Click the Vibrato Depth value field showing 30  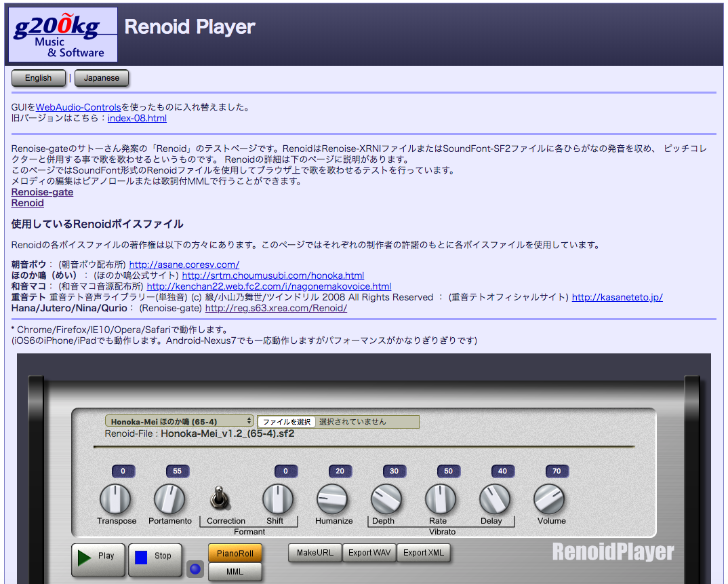point(395,471)
